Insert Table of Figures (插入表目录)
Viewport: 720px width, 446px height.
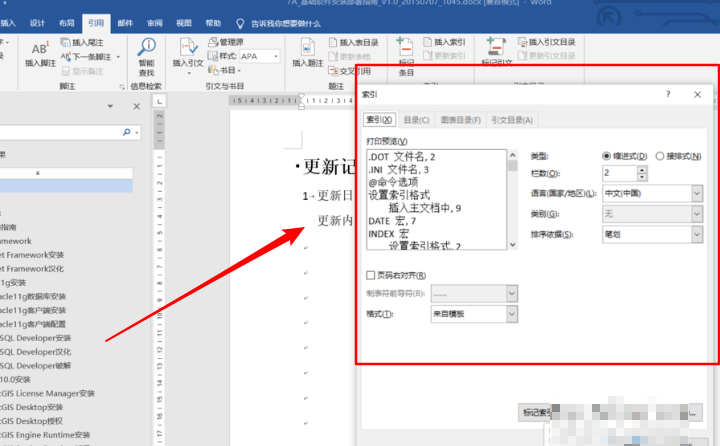pyautogui.click(x=354, y=43)
